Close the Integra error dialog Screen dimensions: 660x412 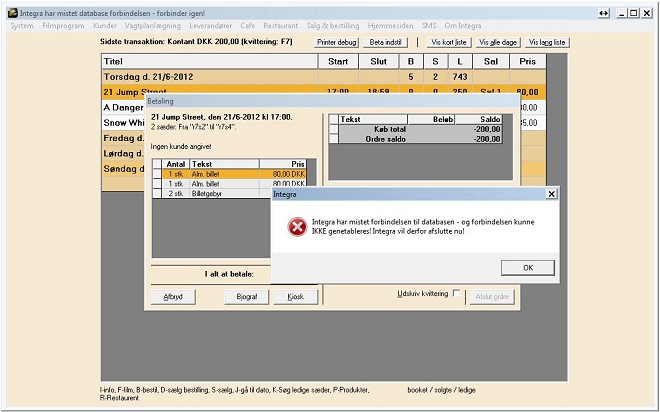[x=551, y=194]
